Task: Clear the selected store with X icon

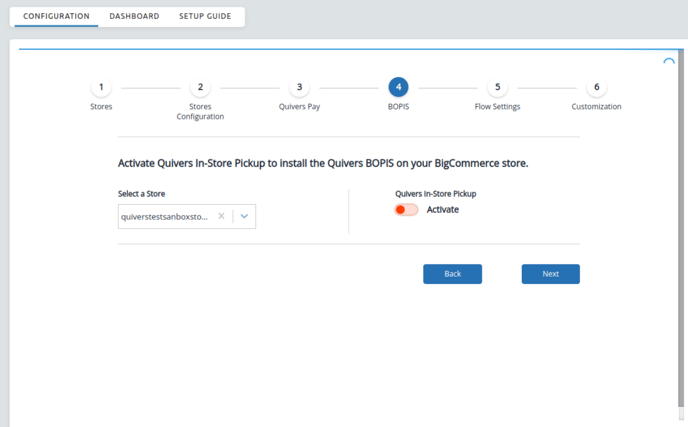Action: pyautogui.click(x=222, y=216)
